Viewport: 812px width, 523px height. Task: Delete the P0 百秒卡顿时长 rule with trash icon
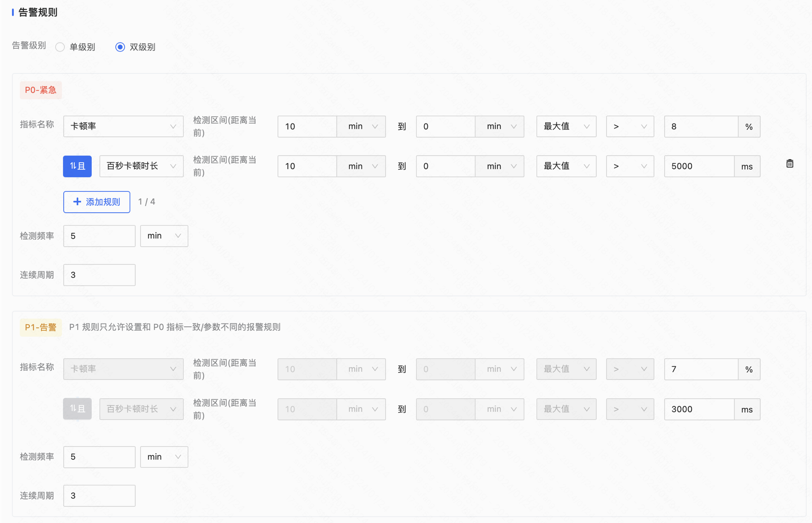point(790,164)
